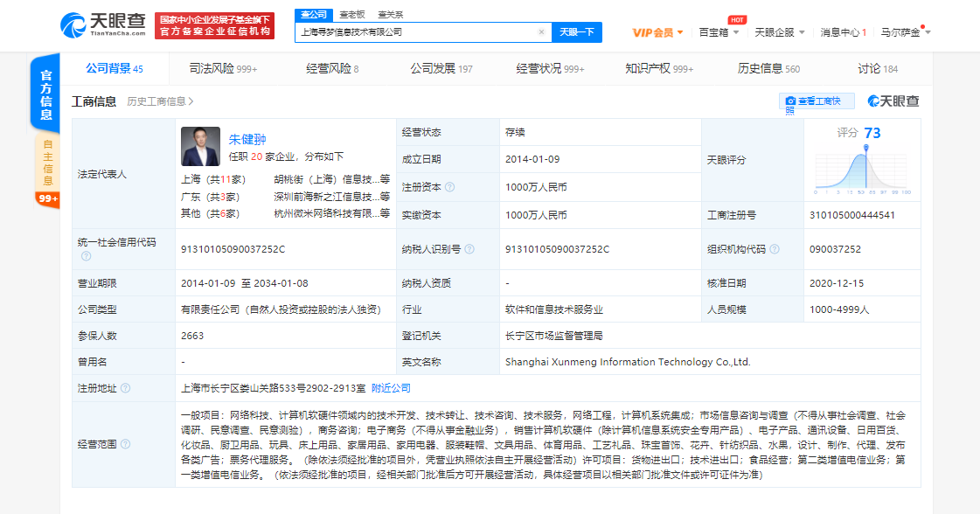Click the 天眼评分 distribution chart
980x514 pixels.
(x=863, y=170)
